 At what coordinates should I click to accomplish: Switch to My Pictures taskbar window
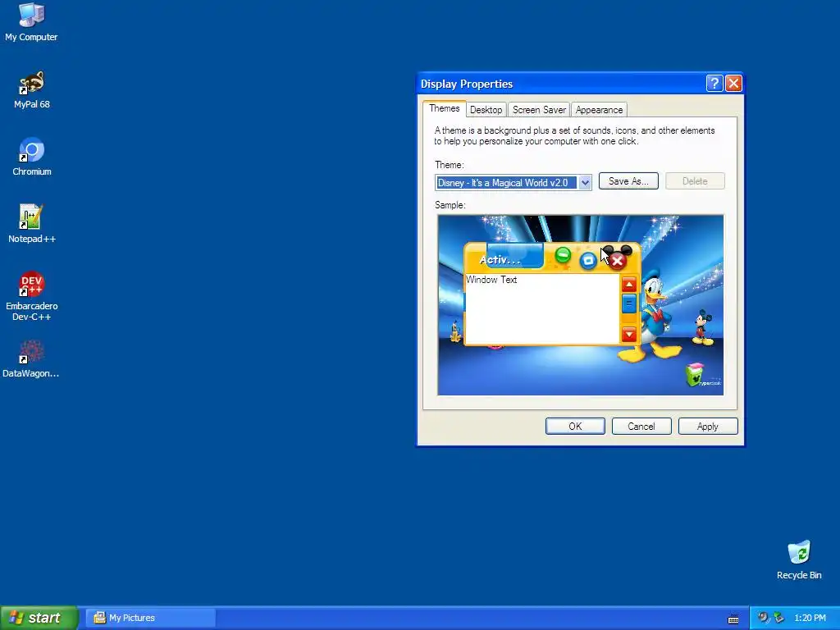[151, 618]
